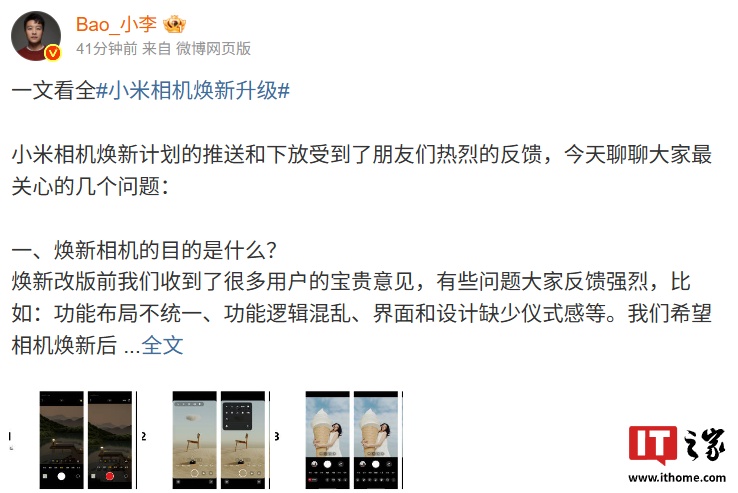The height and width of the screenshot is (493, 738).
Task: Expand the post via 全文 link
Action: (162, 346)
